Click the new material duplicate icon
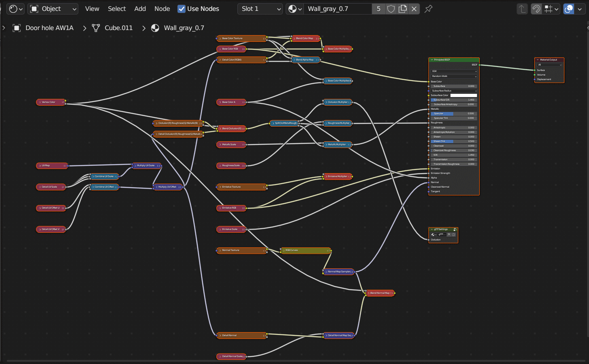 pyautogui.click(x=402, y=9)
